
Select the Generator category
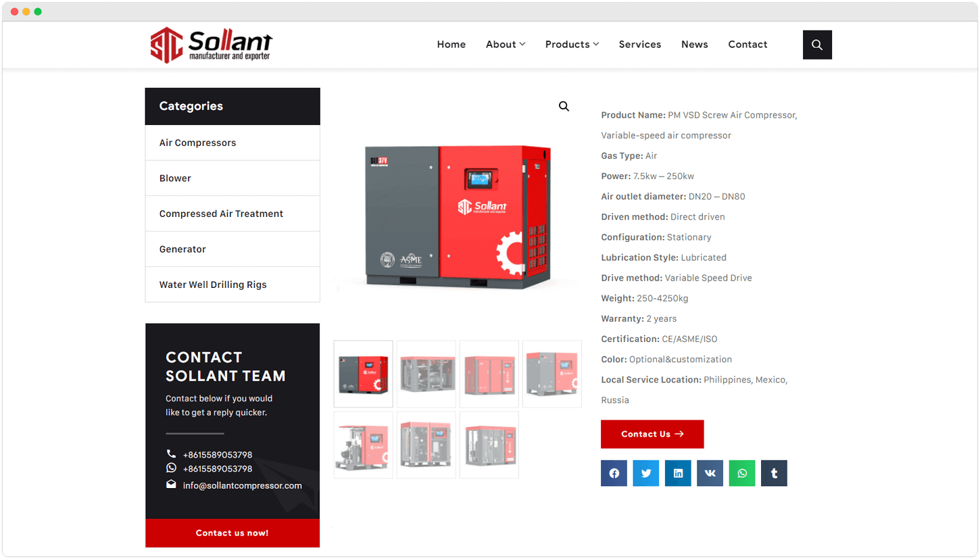tap(232, 249)
